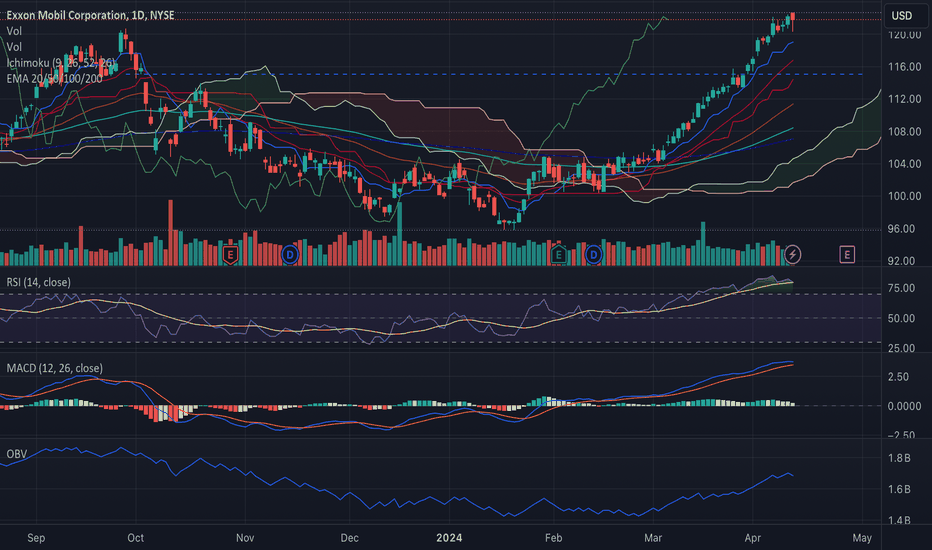
Task: Click the 116.00 price axis label
Action: [904, 67]
